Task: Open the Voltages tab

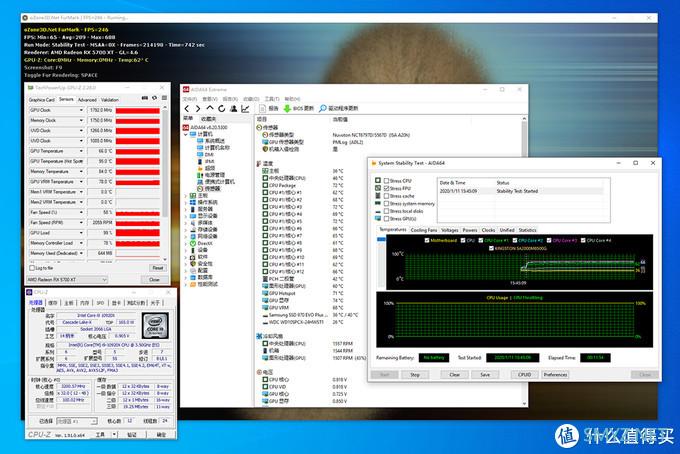Action: 450,230
